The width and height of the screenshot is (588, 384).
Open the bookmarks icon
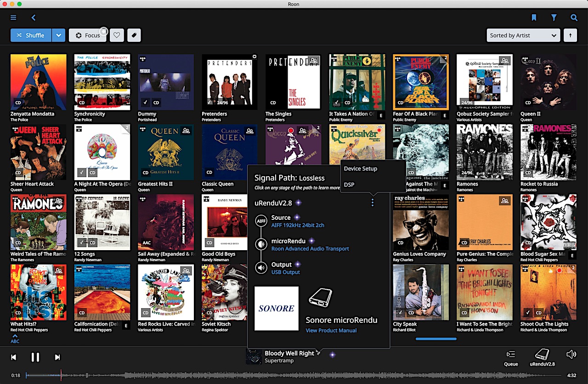pos(534,18)
